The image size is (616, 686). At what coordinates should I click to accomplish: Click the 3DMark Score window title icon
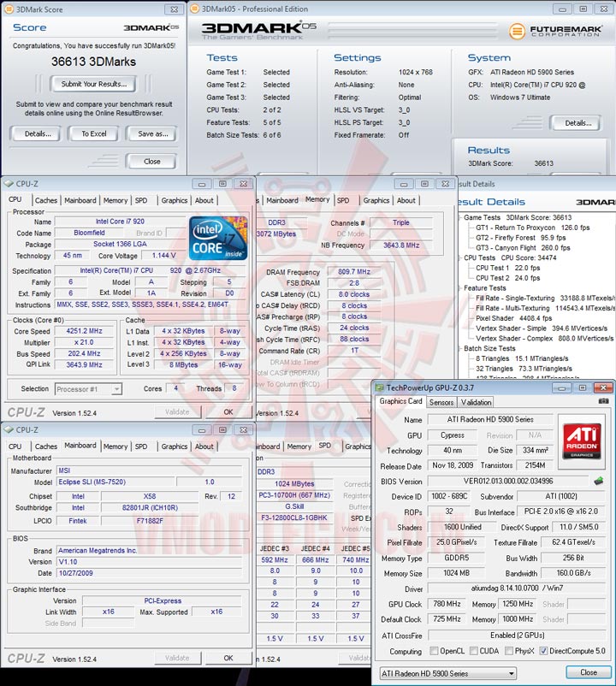tap(9, 9)
